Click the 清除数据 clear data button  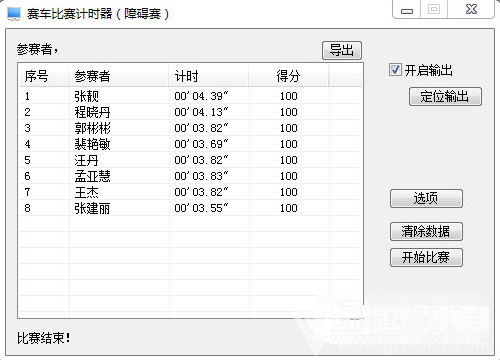coord(426,231)
